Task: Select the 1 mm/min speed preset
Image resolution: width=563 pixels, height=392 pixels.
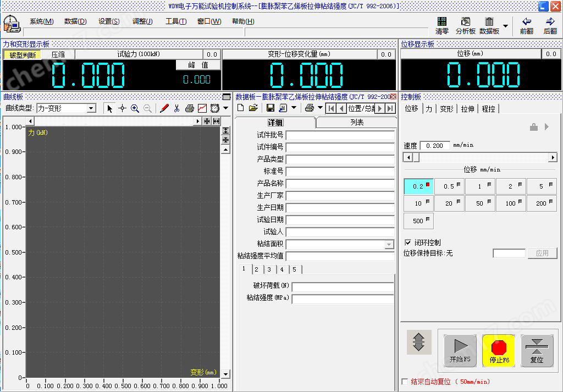Action: (480, 186)
